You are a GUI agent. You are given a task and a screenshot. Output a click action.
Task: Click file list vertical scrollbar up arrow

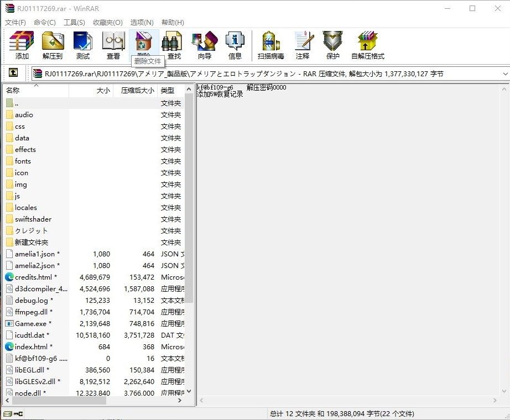click(x=189, y=89)
